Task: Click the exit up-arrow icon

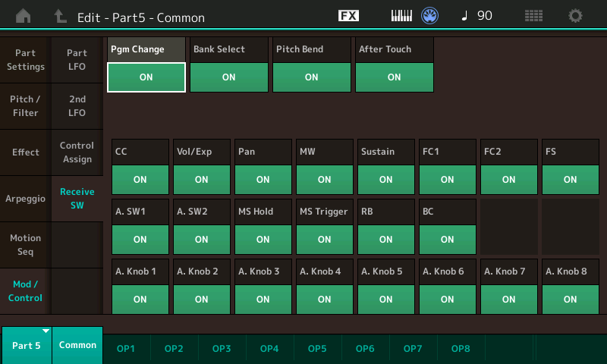Action: pos(61,16)
